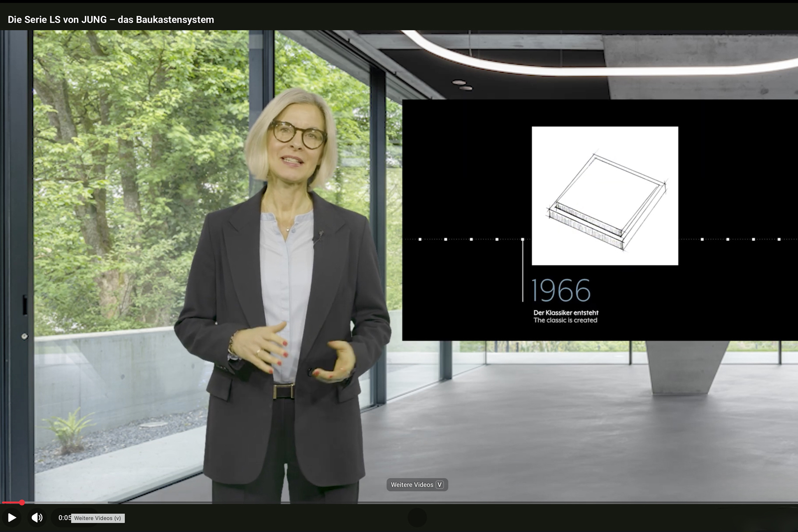
Task: Click the Weitere Videos (v) tooltip
Action: click(x=98, y=518)
